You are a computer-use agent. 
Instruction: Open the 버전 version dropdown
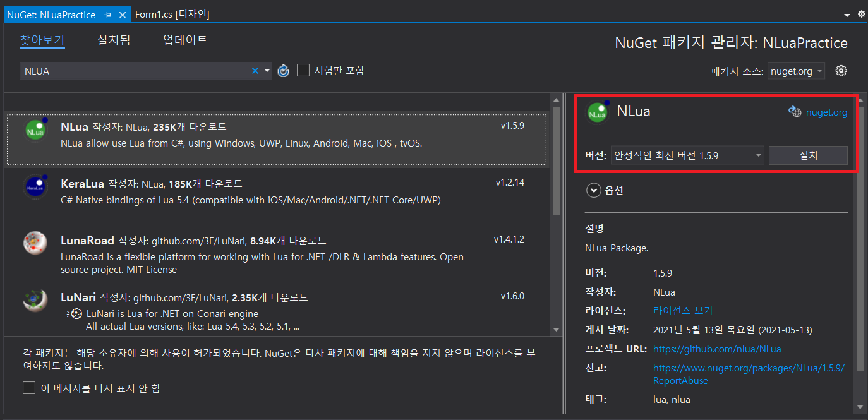pos(687,155)
